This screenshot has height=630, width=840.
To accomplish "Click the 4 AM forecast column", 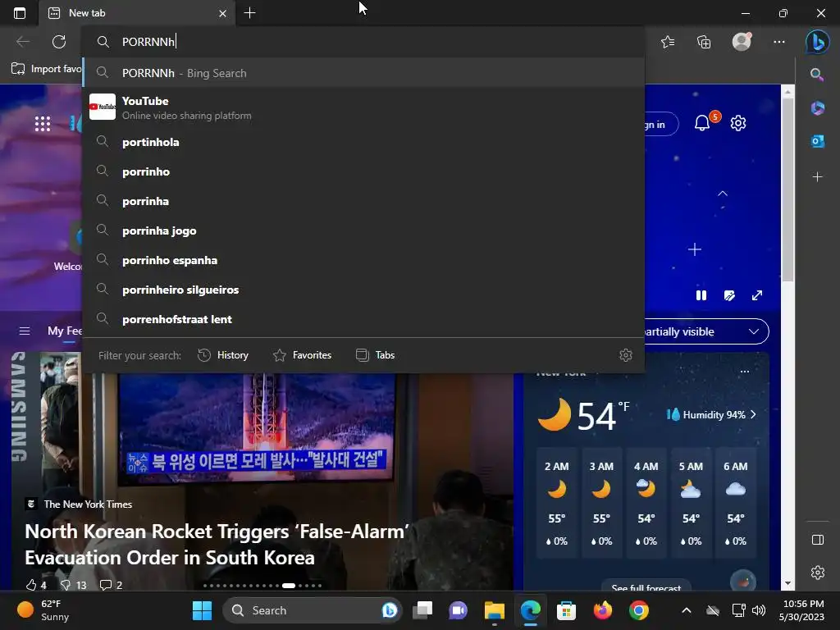I will 646,503.
